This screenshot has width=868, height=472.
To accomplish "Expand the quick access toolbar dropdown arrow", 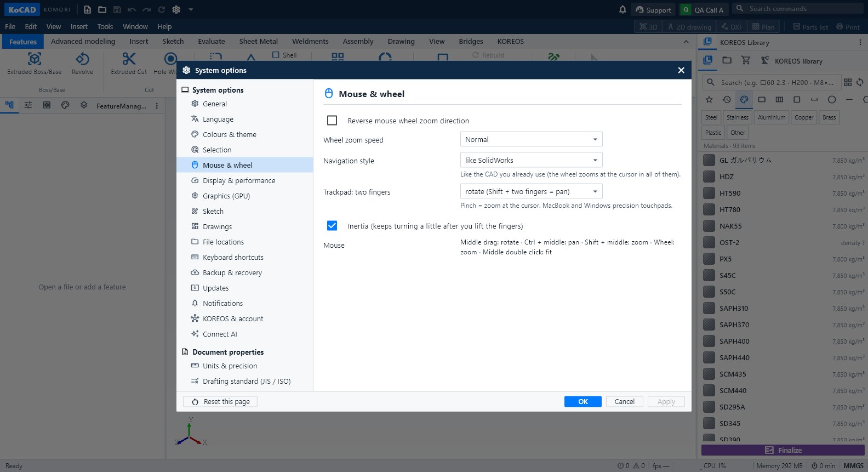I will [191, 9].
